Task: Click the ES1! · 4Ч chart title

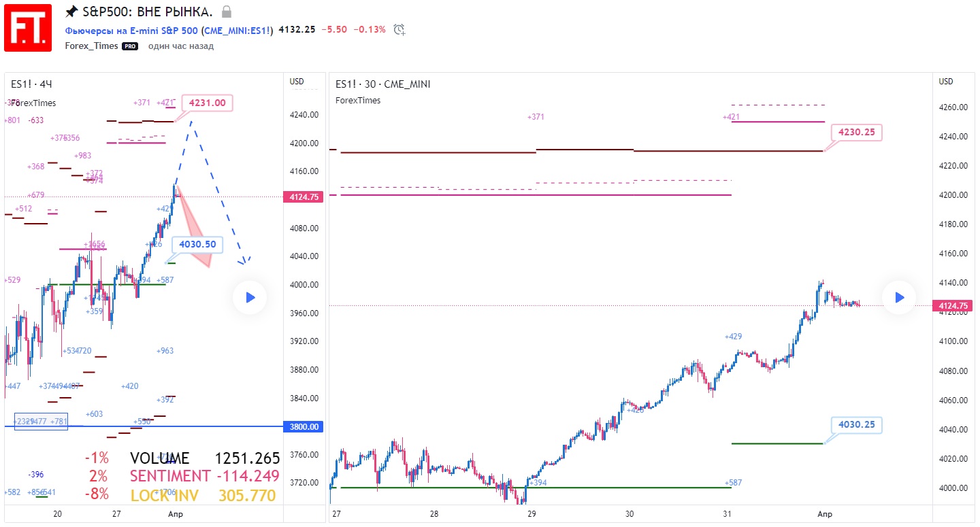Action: 31,84
